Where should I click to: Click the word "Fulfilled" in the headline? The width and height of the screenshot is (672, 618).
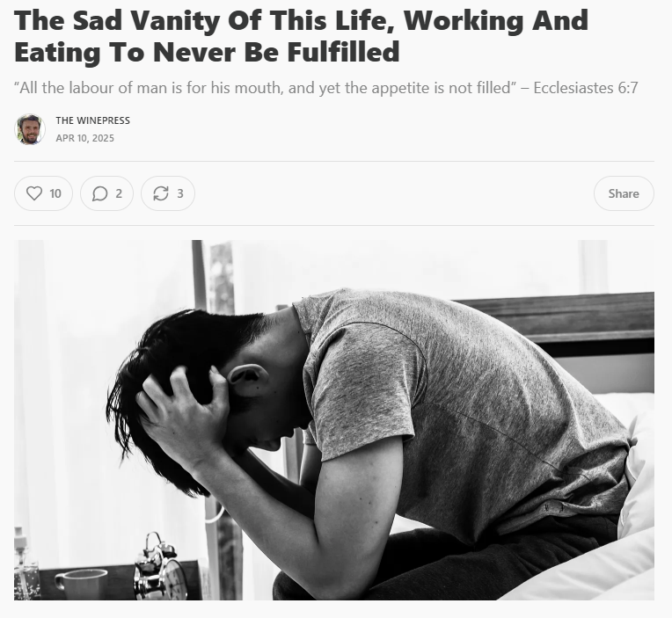pyautogui.click(x=343, y=52)
